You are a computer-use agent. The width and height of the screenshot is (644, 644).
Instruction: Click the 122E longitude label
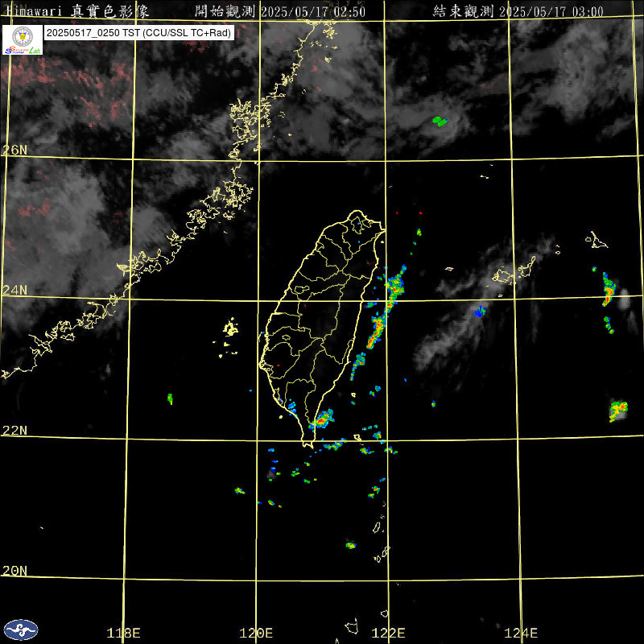[389, 633]
